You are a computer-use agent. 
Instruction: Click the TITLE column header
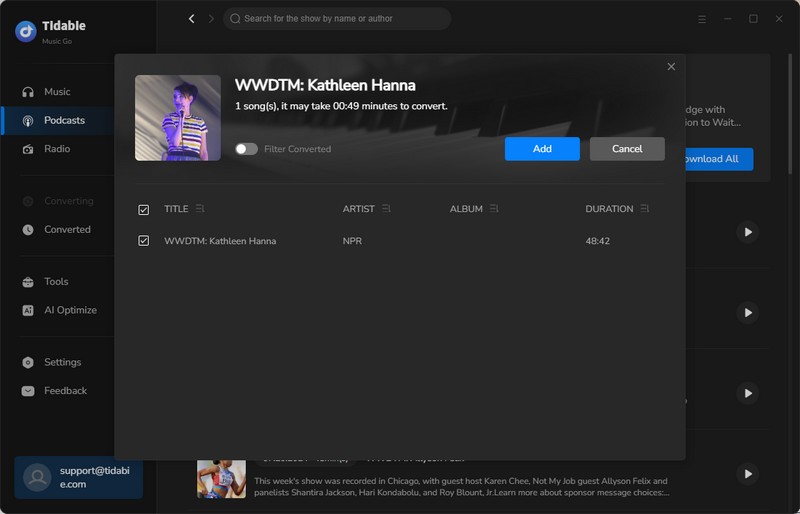pyautogui.click(x=176, y=209)
